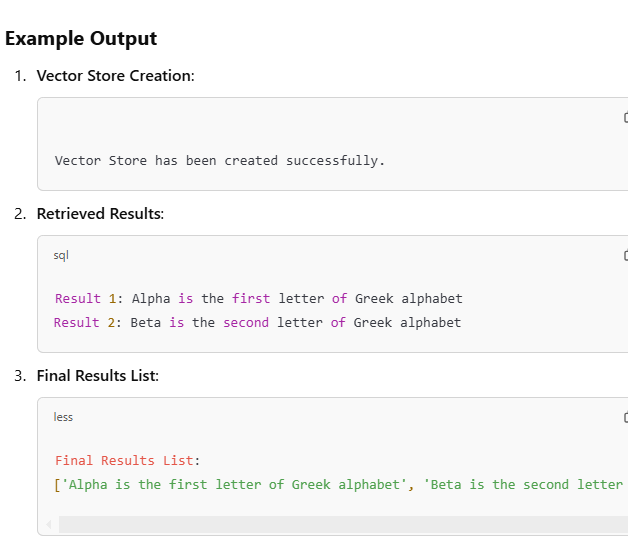Copy the sql Retrieved Results code block
This screenshot has width=628, height=541.
[x=625, y=256]
